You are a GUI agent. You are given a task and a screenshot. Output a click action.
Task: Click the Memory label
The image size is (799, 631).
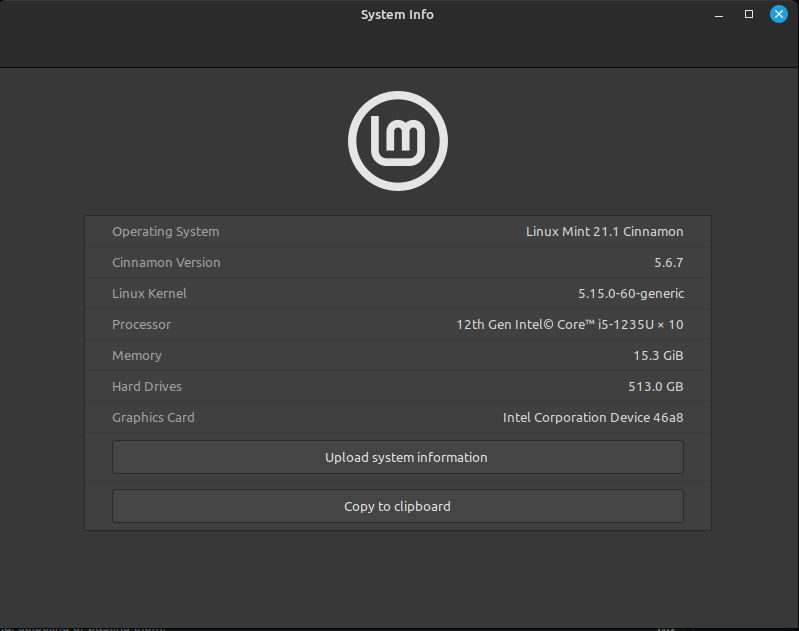point(137,355)
